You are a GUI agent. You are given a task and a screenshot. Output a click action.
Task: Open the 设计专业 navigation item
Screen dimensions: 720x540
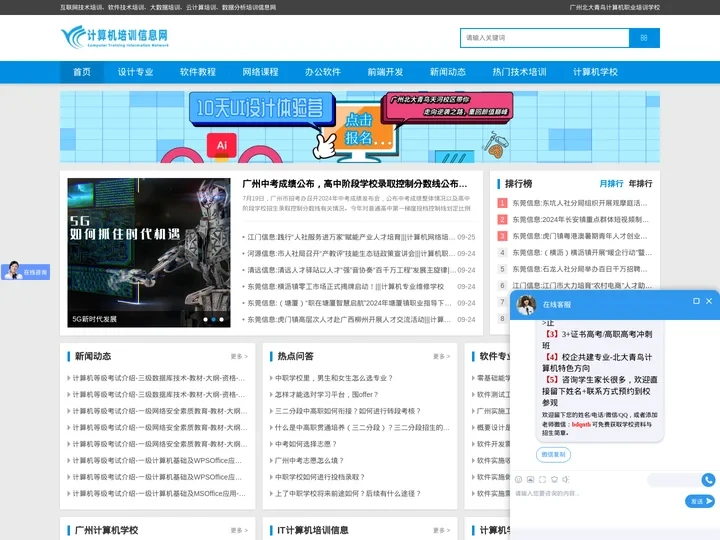135,72
